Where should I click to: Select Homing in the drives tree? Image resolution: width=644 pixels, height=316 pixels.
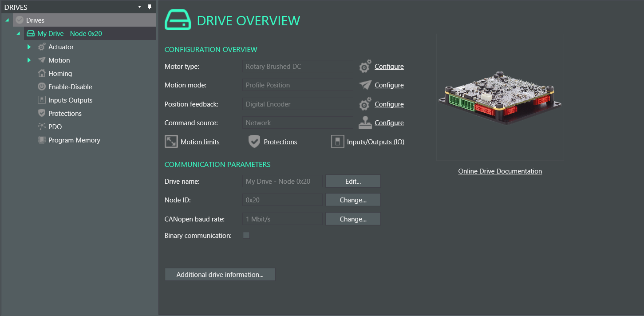coord(60,74)
